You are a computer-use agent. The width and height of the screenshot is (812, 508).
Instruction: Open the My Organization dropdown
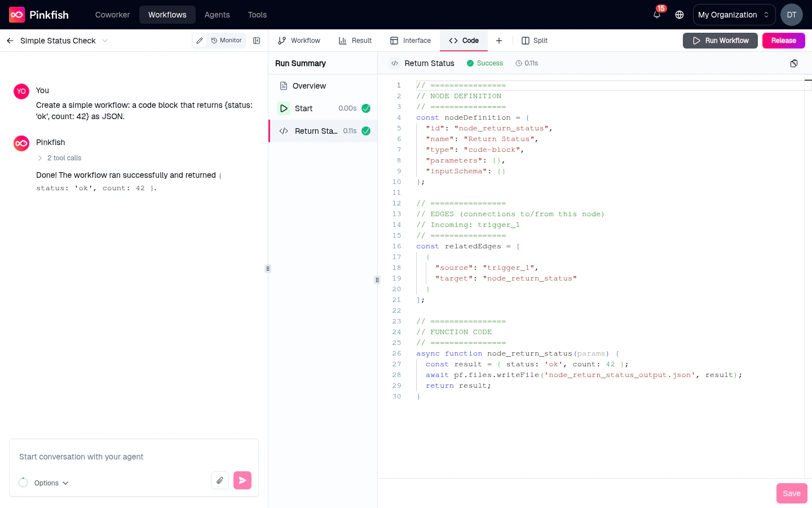[x=734, y=15]
